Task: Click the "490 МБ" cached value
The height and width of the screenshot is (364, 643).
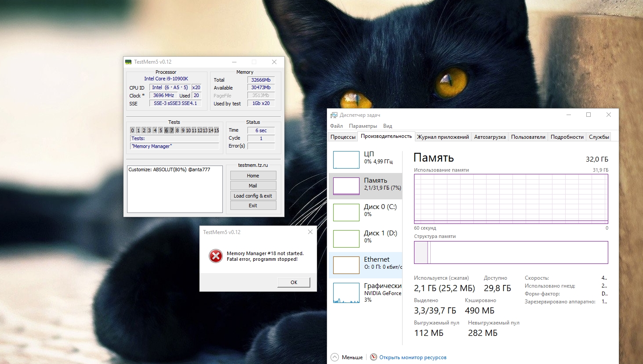Action: [x=480, y=310]
